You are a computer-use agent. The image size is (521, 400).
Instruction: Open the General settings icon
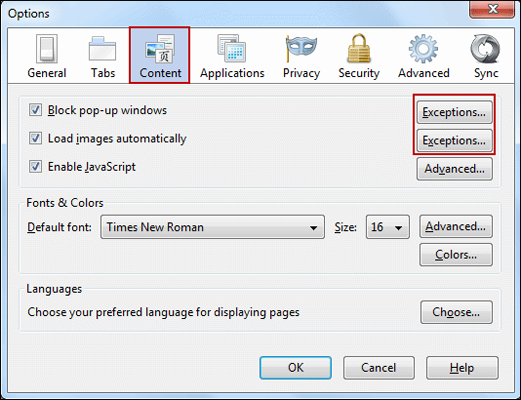point(47,49)
